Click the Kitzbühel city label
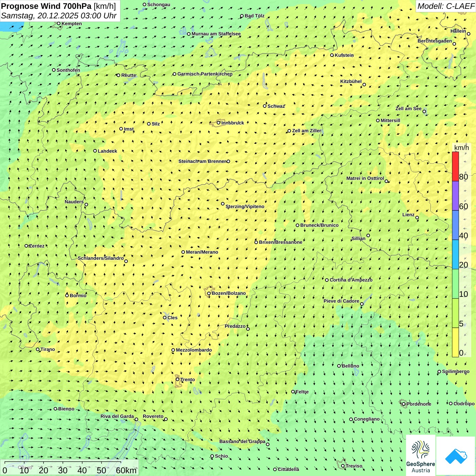The width and height of the screenshot is (476, 476). 351,81
